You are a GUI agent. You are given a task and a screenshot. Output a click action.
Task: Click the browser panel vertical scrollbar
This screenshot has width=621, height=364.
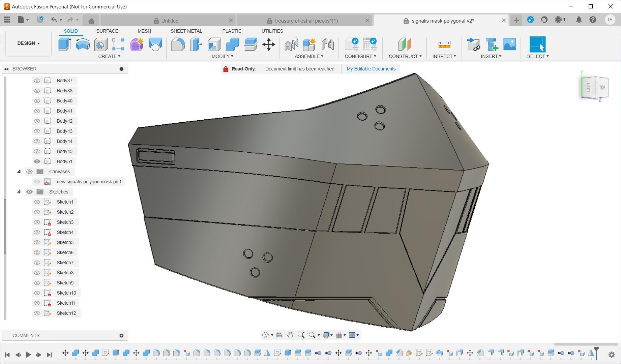5,226
